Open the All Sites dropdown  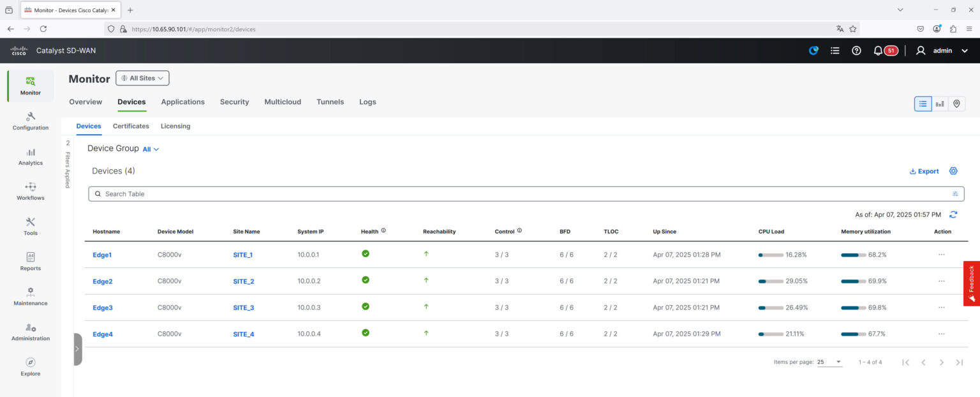[142, 78]
